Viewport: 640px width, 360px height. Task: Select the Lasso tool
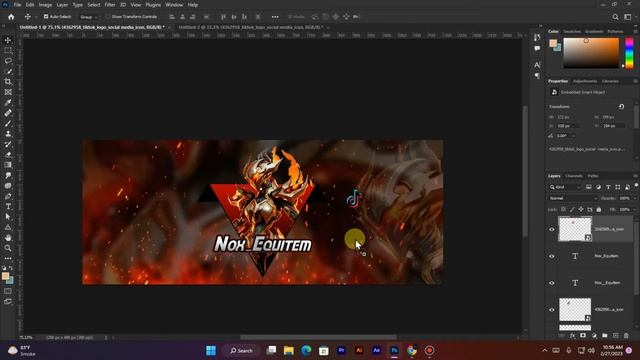pyautogui.click(x=8, y=61)
